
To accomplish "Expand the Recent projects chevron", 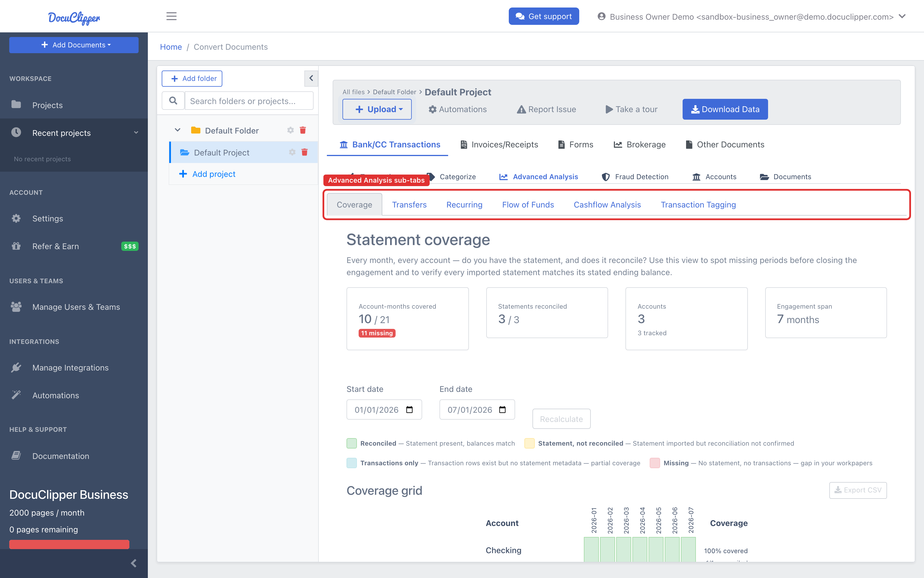I will click(136, 133).
